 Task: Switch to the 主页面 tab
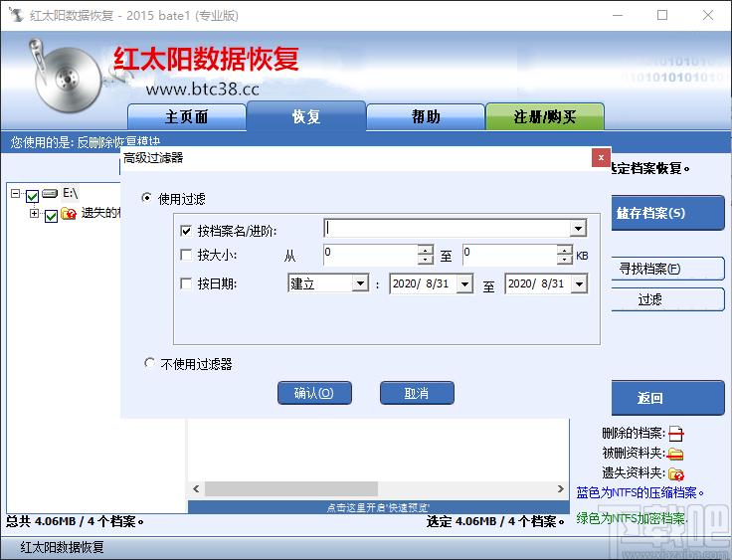(186, 116)
